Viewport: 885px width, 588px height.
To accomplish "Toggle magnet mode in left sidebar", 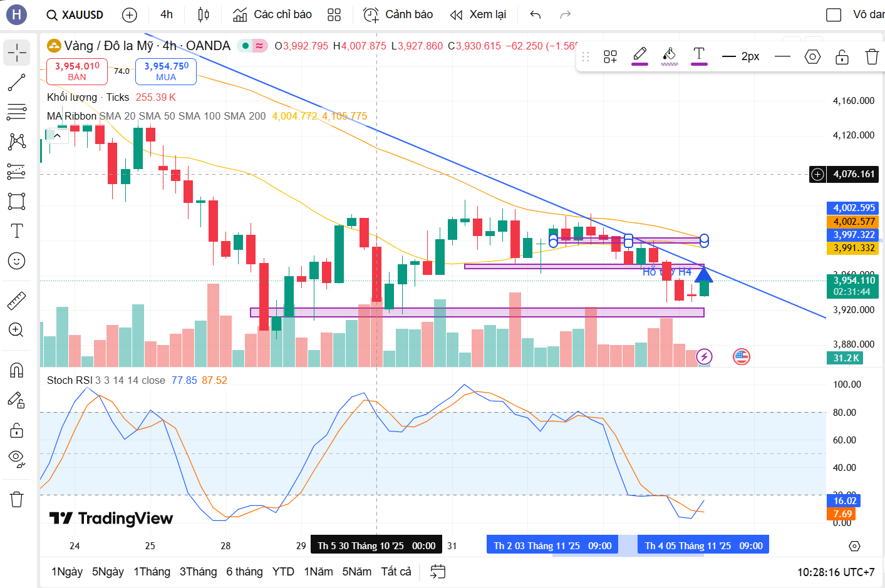I will pyautogui.click(x=17, y=370).
